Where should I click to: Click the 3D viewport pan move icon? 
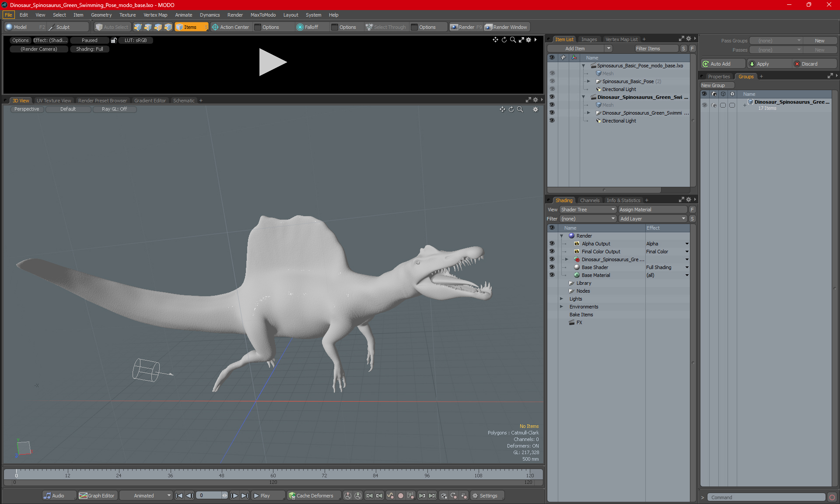click(x=502, y=109)
